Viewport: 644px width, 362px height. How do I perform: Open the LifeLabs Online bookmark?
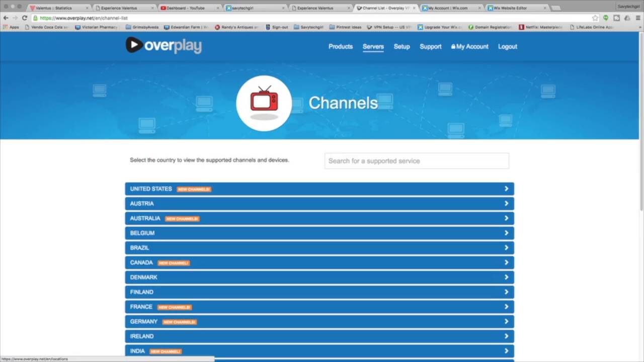592,27
